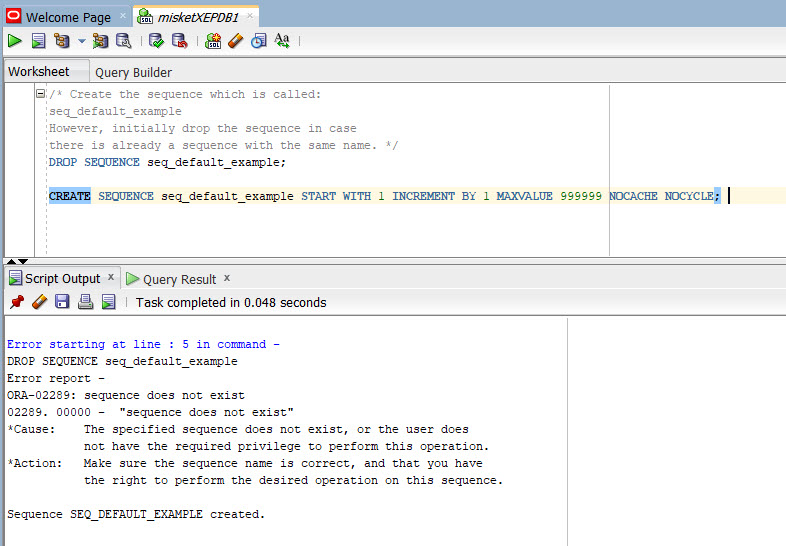Click the 'Sequence SEQ_DEFAULT_EXAMPLE created.' line

[136, 514]
